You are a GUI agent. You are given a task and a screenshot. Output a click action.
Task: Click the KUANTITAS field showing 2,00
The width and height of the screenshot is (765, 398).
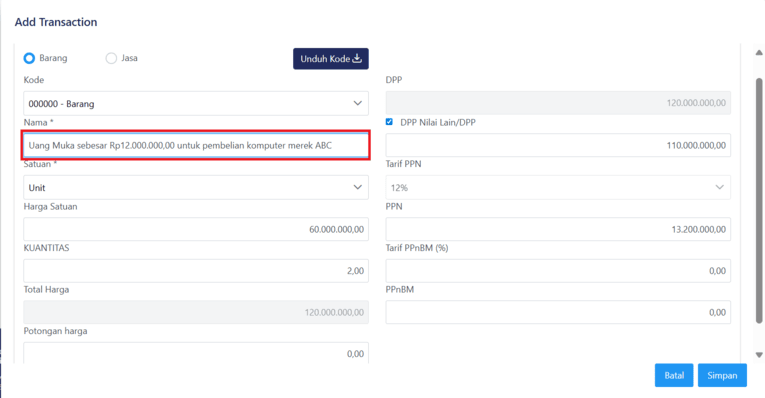[x=196, y=271]
